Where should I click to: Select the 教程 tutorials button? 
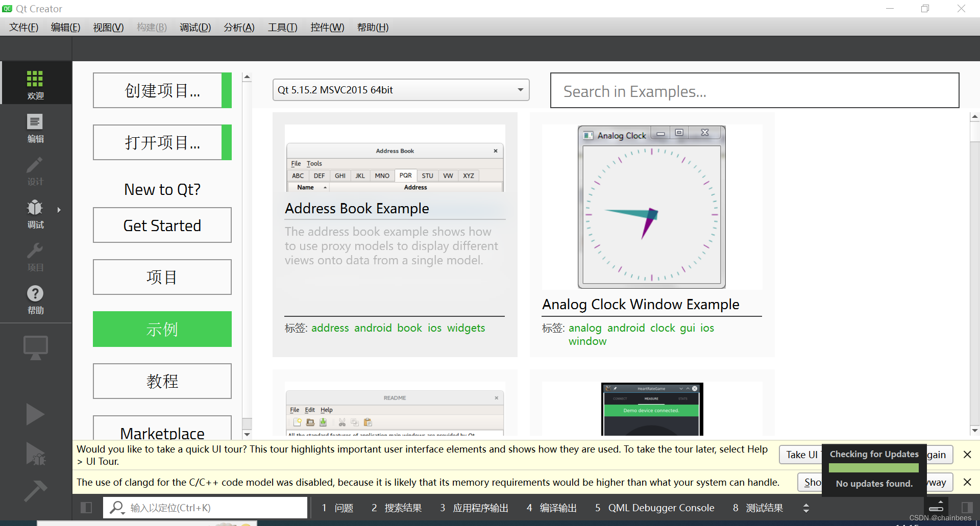pyautogui.click(x=162, y=381)
